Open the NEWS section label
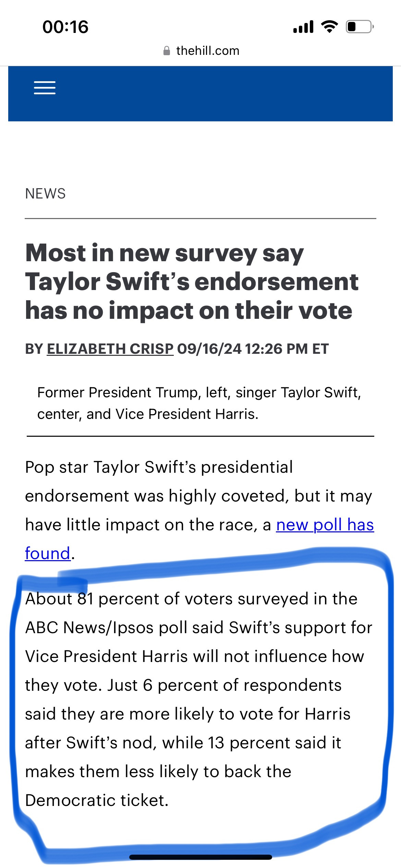 click(x=45, y=194)
